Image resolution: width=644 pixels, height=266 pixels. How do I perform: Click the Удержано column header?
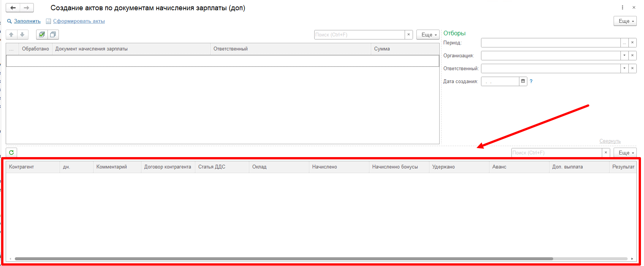click(459, 167)
